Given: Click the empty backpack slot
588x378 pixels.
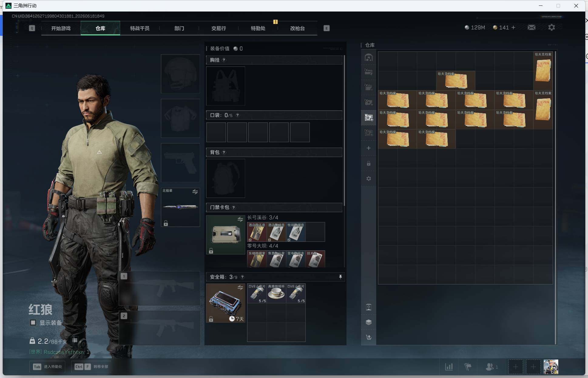Looking at the screenshot, I should (225, 178).
